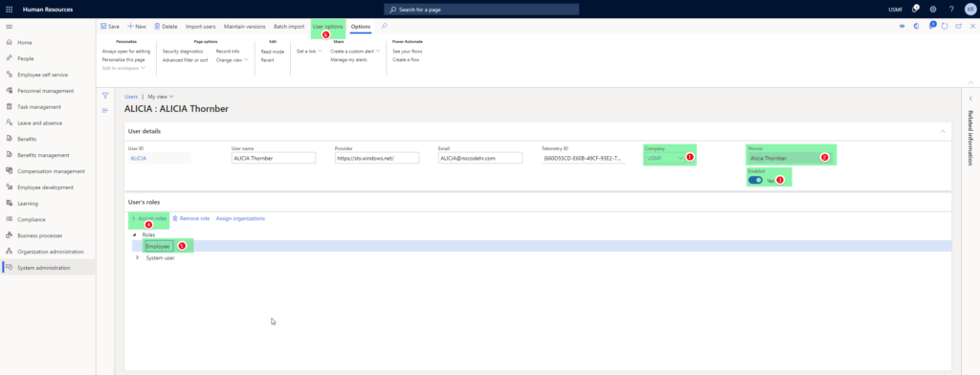Open Benefits management module

point(43,155)
